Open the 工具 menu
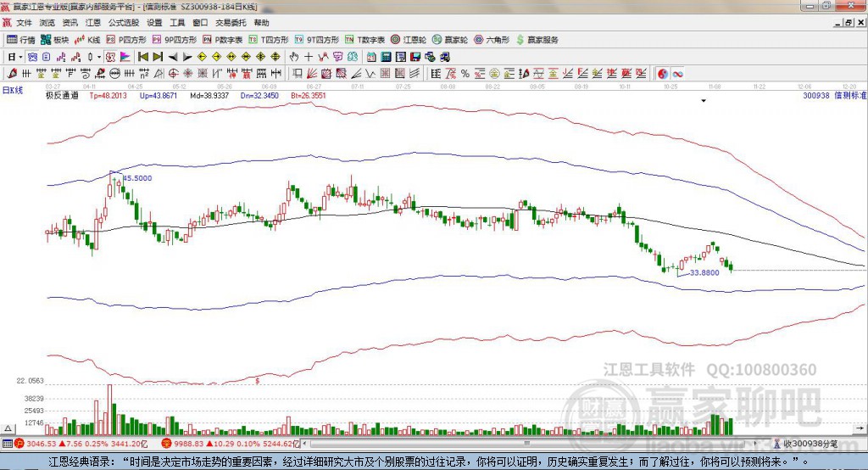Screen dimensions: 868x470 click(x=177, y=23)
